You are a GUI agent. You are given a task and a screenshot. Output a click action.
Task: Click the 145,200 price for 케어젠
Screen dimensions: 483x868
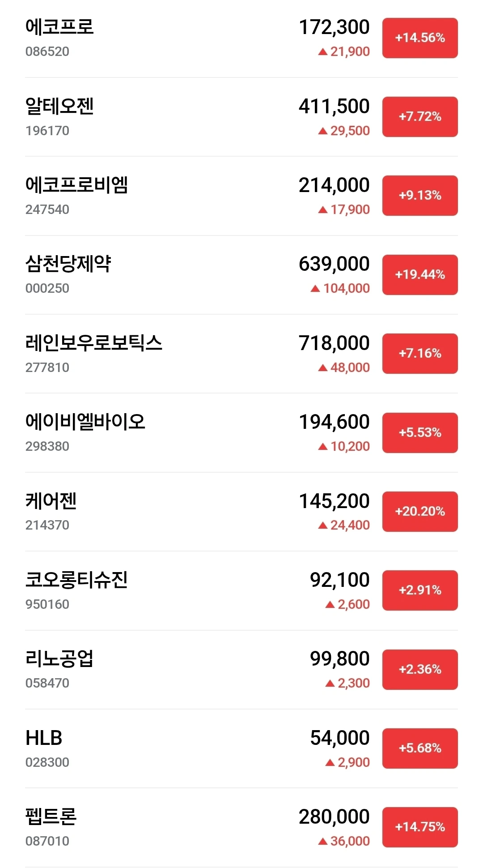pos(334,501)
